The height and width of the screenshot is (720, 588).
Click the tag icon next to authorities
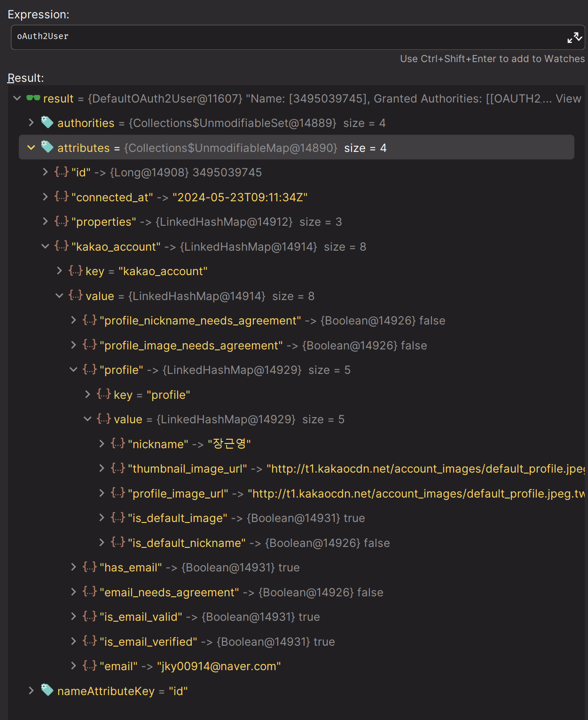coord(47,122)
